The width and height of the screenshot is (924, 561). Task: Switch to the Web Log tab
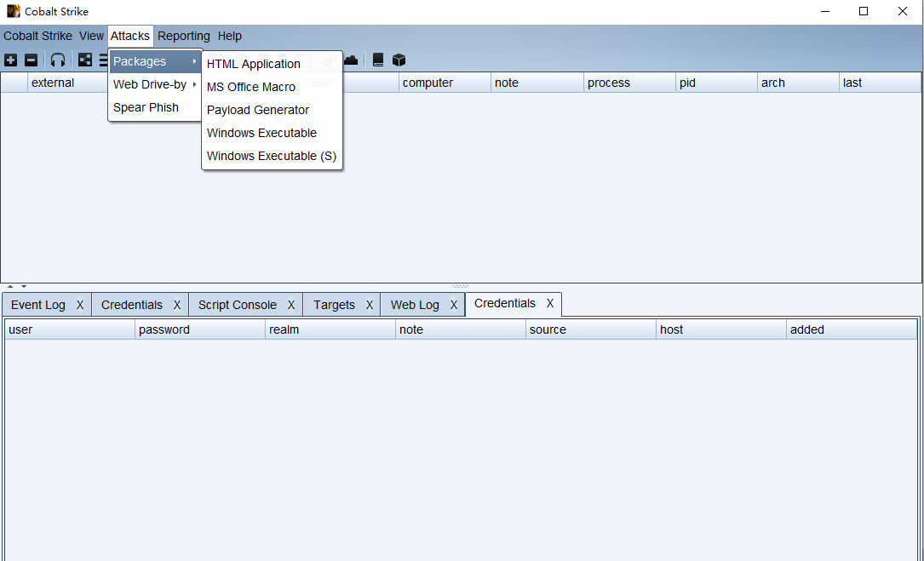pyautogui.click(x=415, y=305)
